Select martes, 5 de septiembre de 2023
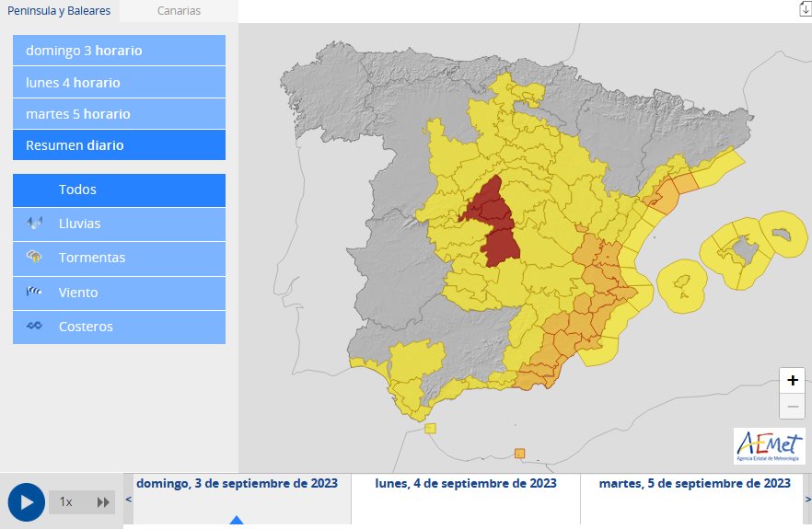The width and height of the screenshot is (812, 529). [x=694, y=483]
